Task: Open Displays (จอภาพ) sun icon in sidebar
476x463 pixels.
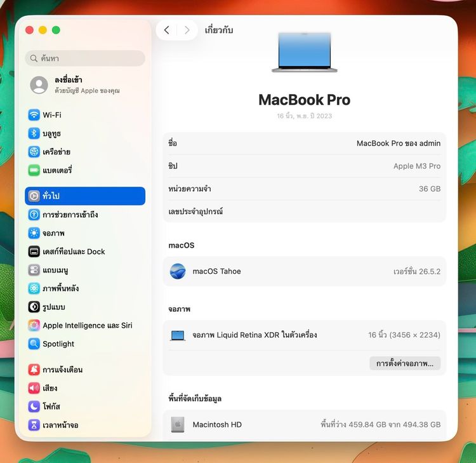Action: pos(34,233)
